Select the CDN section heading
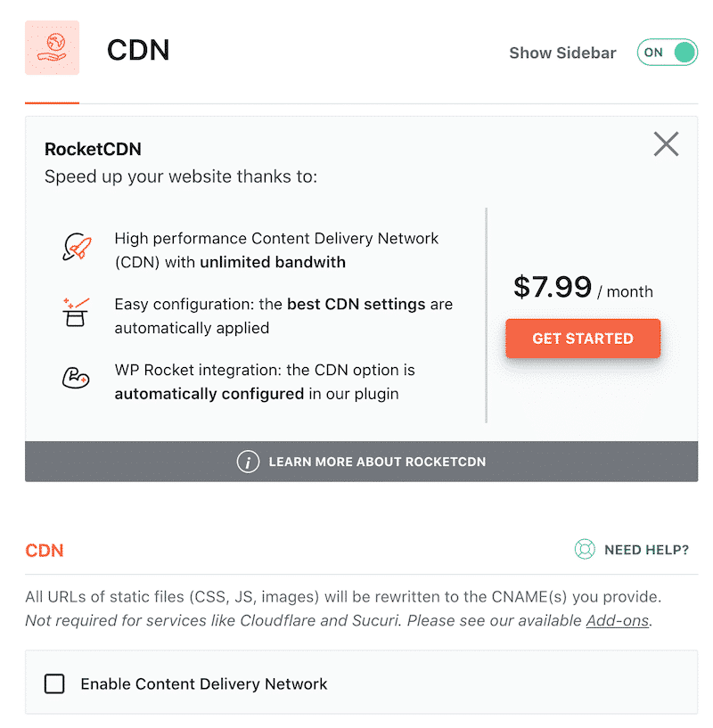The height and width of the screenshot is (728, 713). tap(44, 551)
